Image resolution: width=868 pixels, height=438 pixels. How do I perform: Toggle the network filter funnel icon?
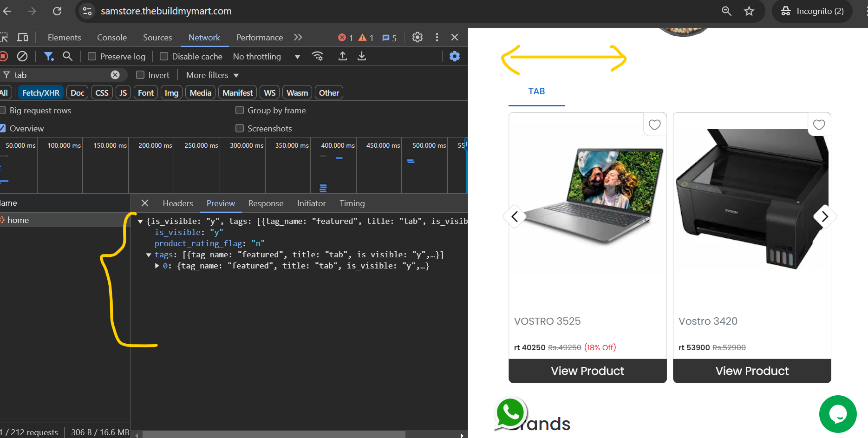[x=49, y=56]
